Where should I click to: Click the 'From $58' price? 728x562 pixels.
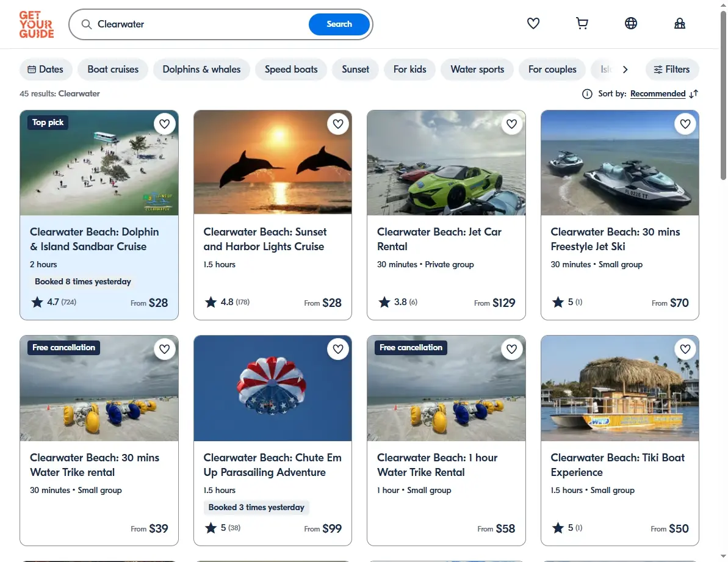(x=496, y=528)
